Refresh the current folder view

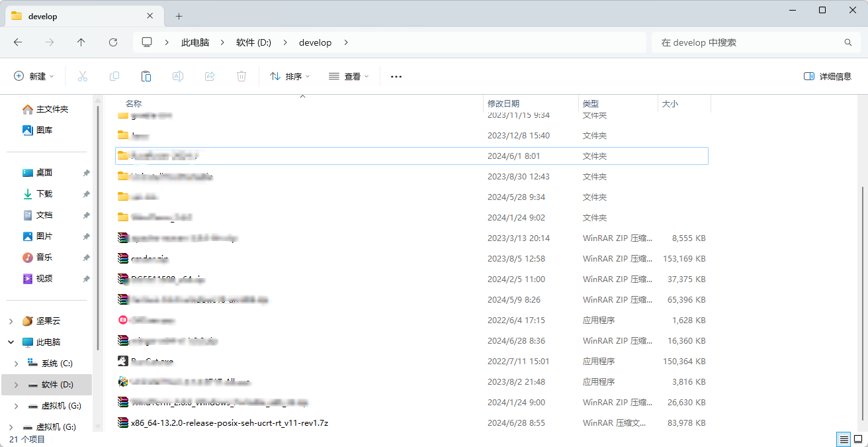(113, 42)
